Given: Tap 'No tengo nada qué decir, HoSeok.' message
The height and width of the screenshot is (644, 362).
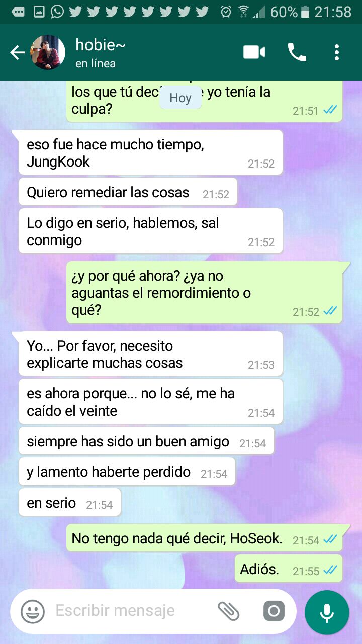Looking at the screenshot, I should click(x=205, y=538).
